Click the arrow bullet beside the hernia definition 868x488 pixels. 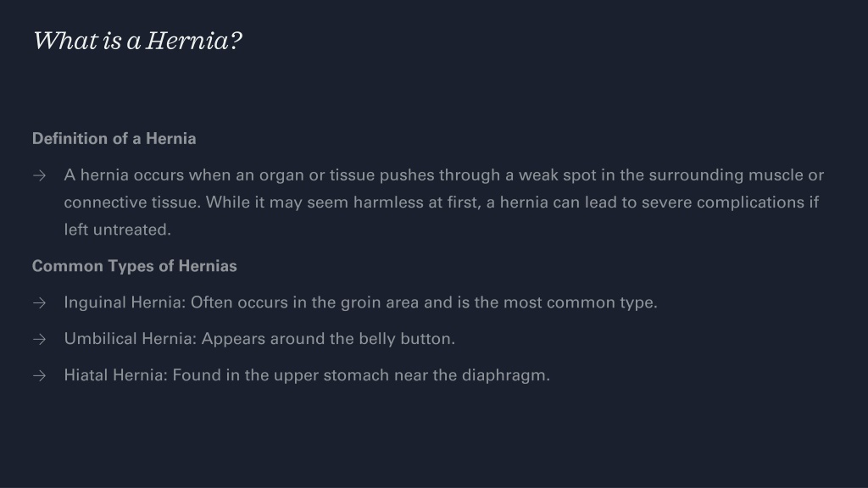click(x=39, y=176)
